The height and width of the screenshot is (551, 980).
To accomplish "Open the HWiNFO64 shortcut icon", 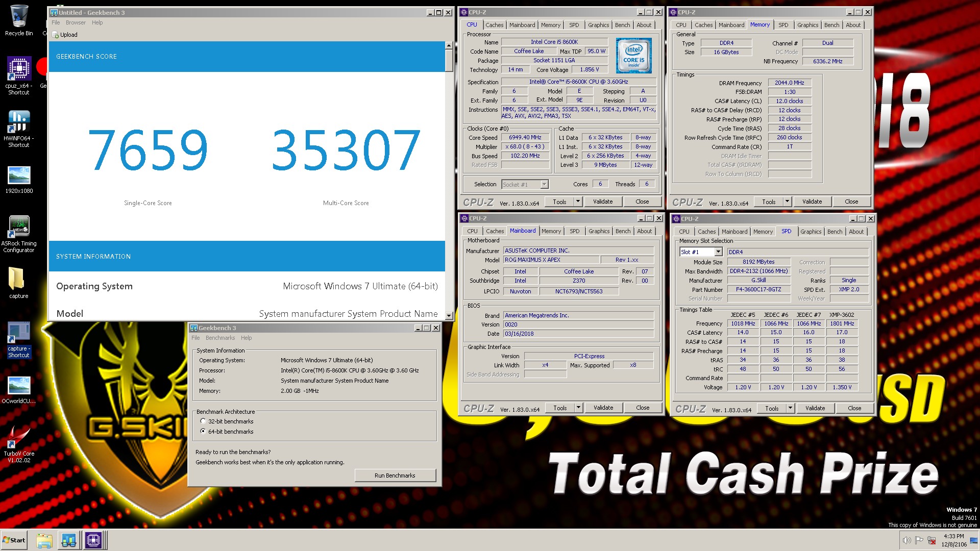I will coord(19,129).
